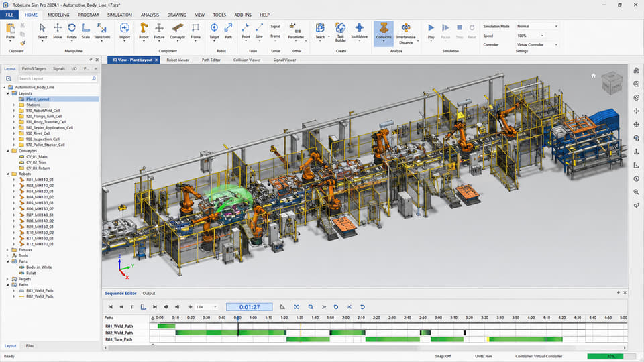Open the MODELING ribbon tab
Image resolution: width=644 pixels, height=362 pixels.
pyautogui.click(x=58, y=15)
